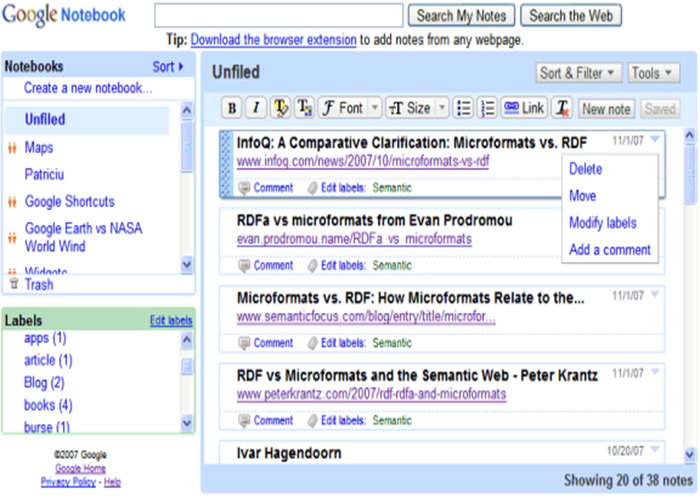Viewport: 700px width, 500px height.
Task: Choose Modify labels from note menu
Action: 603,223
